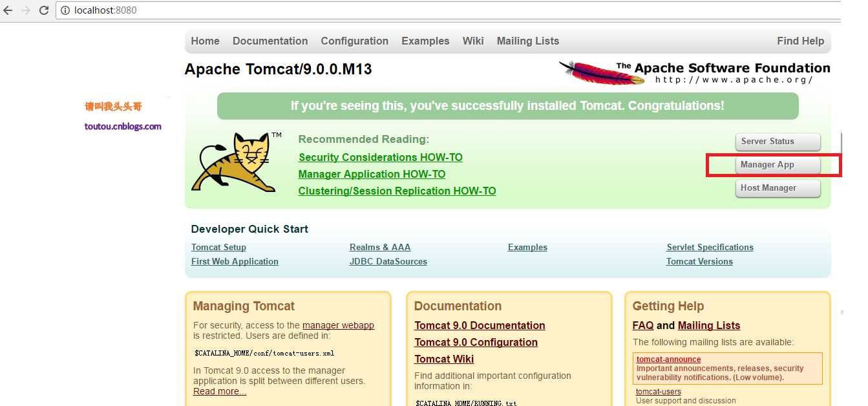Open the Clustering/Session Replication HOW-TO link
The height and width of the screenshot is (406, 868).
coord(397,191)
